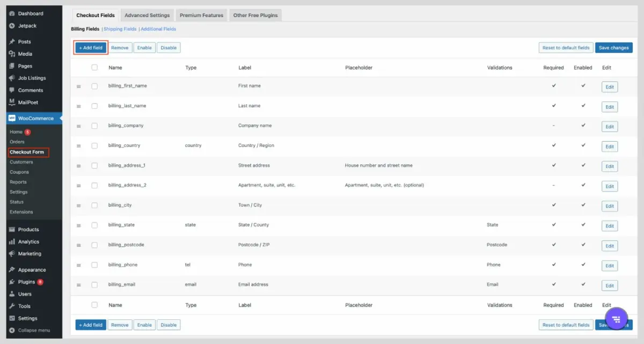Tick the select-all checkbox in table header
Screen dimensions: 644x344
coord(94,68)
